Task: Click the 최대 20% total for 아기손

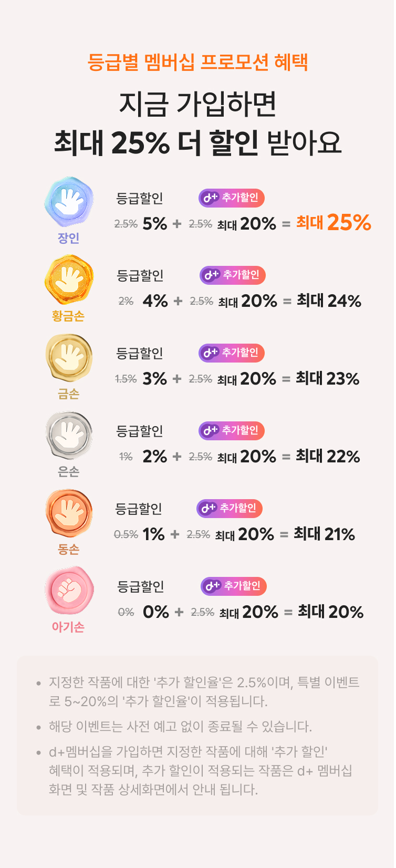Action: point(330,612)
